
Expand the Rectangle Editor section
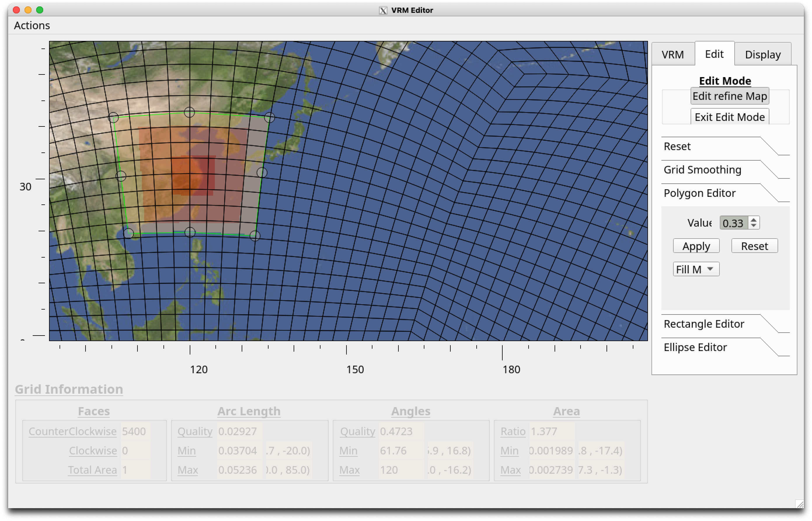(704, 324)
